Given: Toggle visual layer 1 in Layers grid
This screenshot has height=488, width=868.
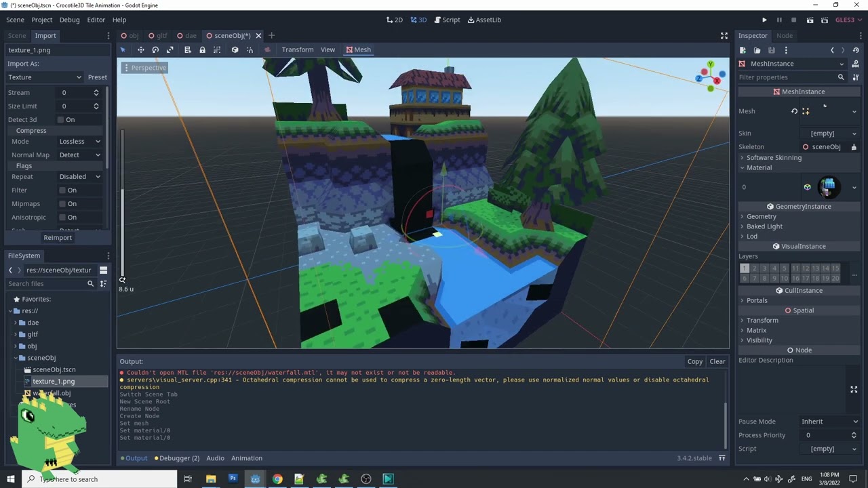Looking at the screenshot, I should click(744, 268).
